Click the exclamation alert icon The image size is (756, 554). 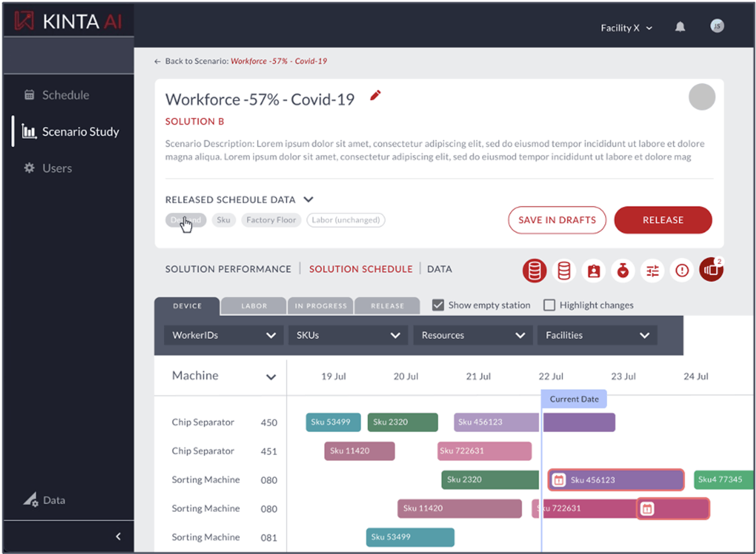tap(682, 271)
